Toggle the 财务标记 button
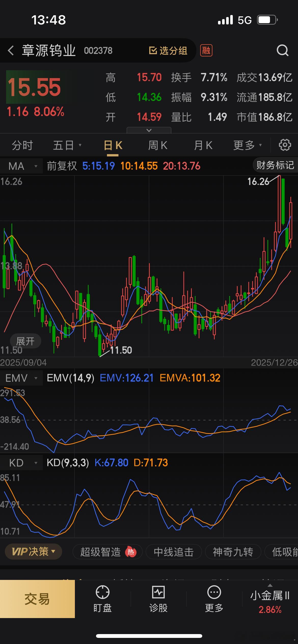Image resolution: width=298 pixels, height=644 pixels. [275, 165]
